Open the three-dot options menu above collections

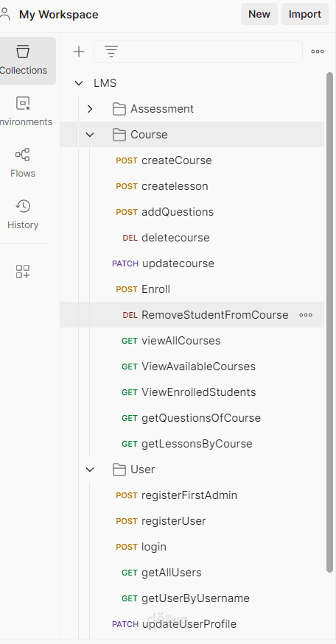click(318, 52)
